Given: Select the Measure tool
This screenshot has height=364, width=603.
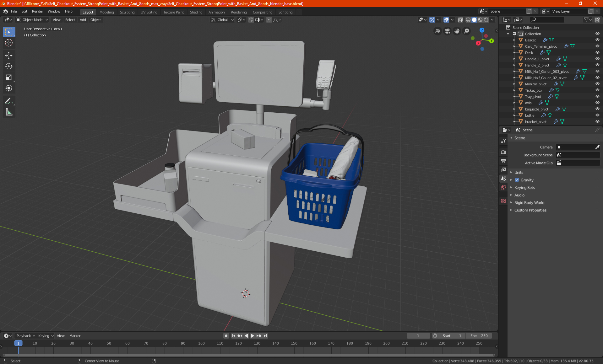Looking at the screenshot, I should tap(9, 112).
